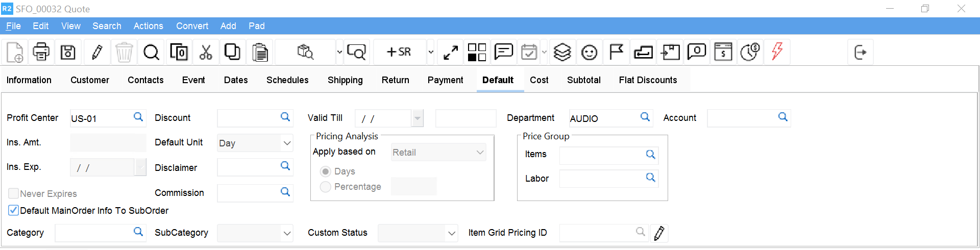Click the red lightning bolt icon
The height and width of the screenshot is (250, 980).
click(x=777, y=52)
